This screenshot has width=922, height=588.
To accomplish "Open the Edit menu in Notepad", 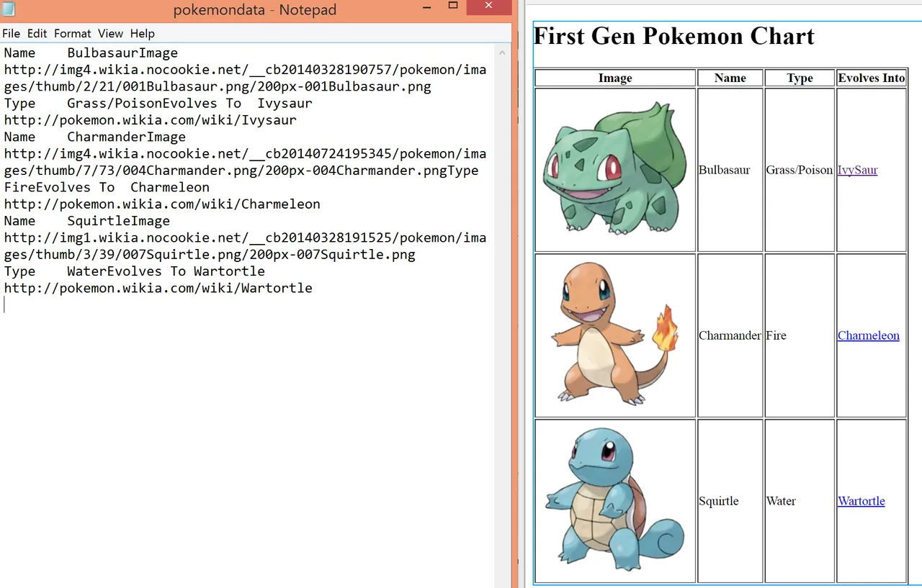I will (37, 33).
